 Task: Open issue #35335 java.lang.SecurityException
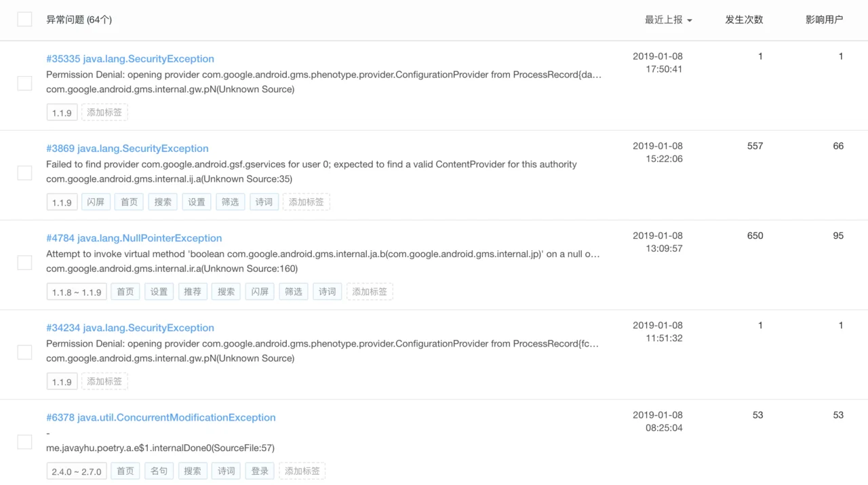click(x=130, y=59)
